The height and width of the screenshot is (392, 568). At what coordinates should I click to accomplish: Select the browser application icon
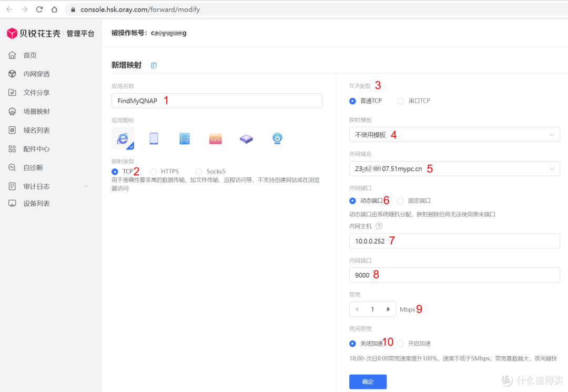(123, 138)
